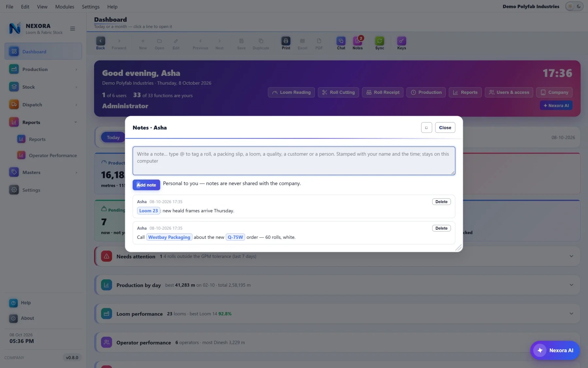Open the Keys toolbar icon
Image resolution: width=588 pixels, height=368 pixels.
pyautogui.click(x=401, y=41)
